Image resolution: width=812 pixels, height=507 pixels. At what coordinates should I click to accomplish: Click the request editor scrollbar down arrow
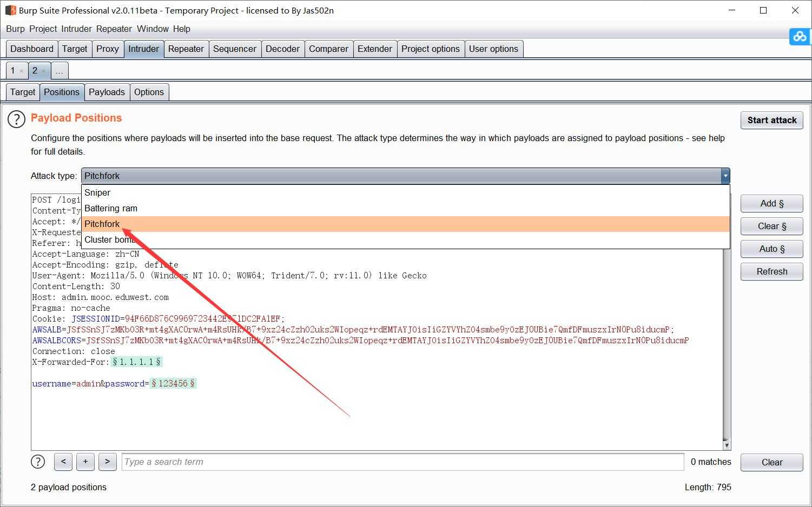click(727, 445)
